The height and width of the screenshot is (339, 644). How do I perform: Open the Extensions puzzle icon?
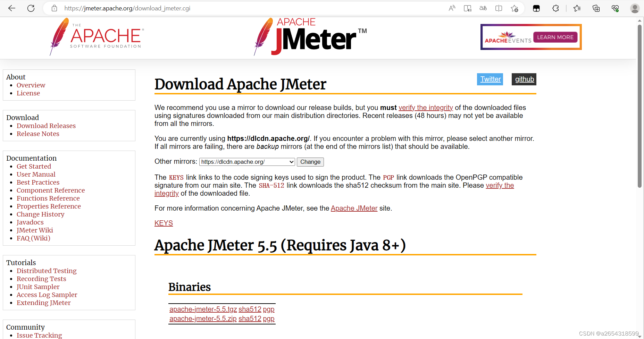point(555,8)
